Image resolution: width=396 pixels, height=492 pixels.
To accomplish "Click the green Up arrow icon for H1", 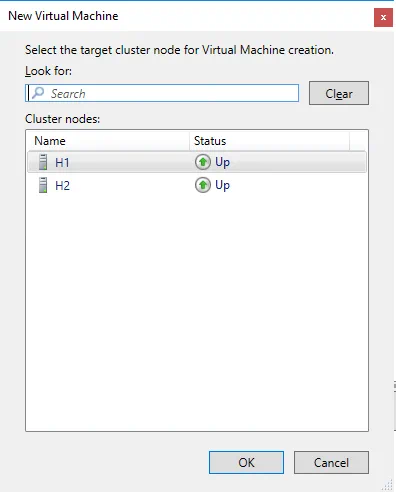I will coord(203,162).
